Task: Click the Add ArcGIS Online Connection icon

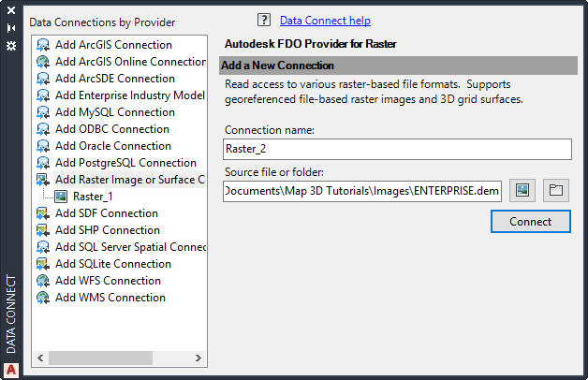Action: click(x=43, y=62)
